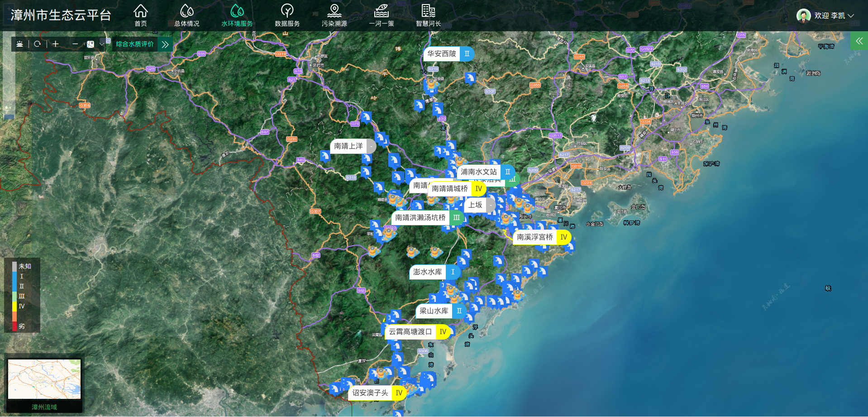This screenshot has width=868, height=417.
Task: Click the blue station marker left of 南靖上洋
Action: coord(325,157)
